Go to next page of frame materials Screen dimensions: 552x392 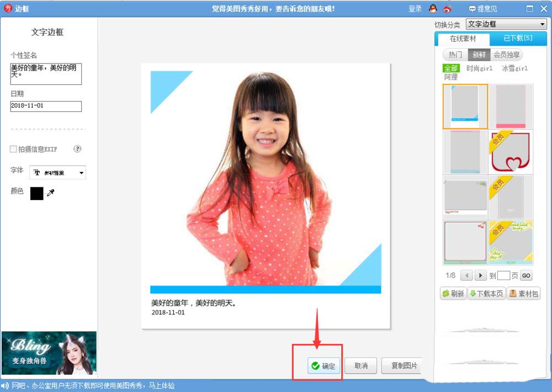click(x=480, y=276)
